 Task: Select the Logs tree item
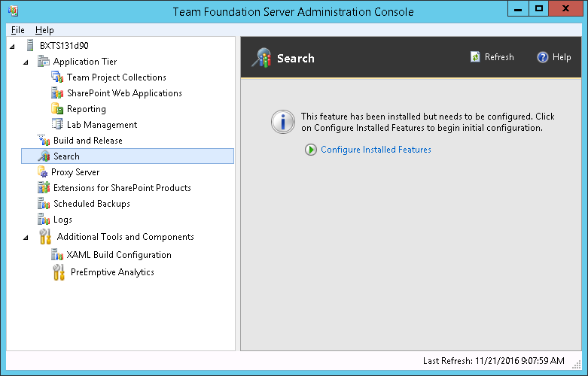[x=62, y=220]
